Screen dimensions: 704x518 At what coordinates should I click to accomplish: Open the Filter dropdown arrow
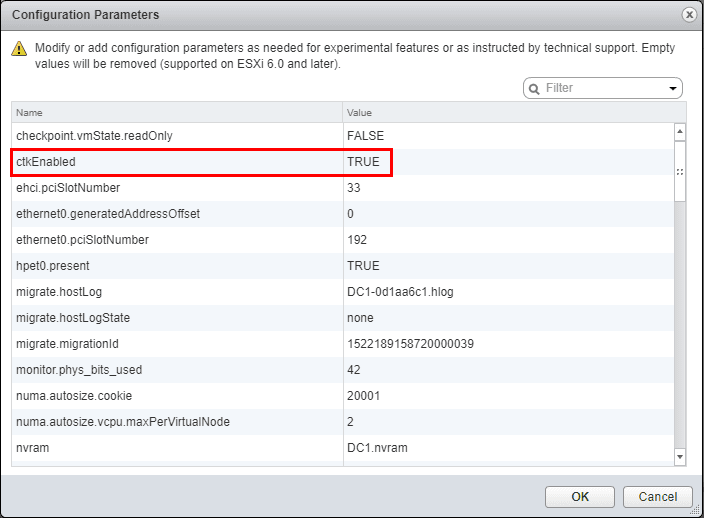[x=673, y=89]
